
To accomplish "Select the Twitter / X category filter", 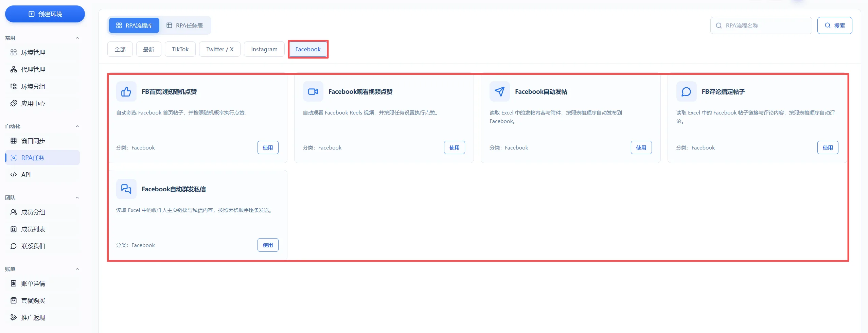I will (x=220, y=49).
